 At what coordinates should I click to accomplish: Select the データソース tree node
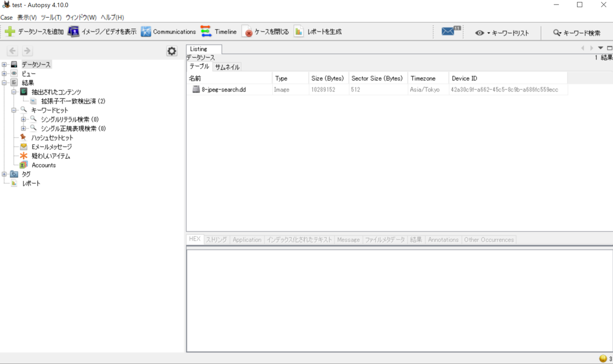click(x=36, y=65)
